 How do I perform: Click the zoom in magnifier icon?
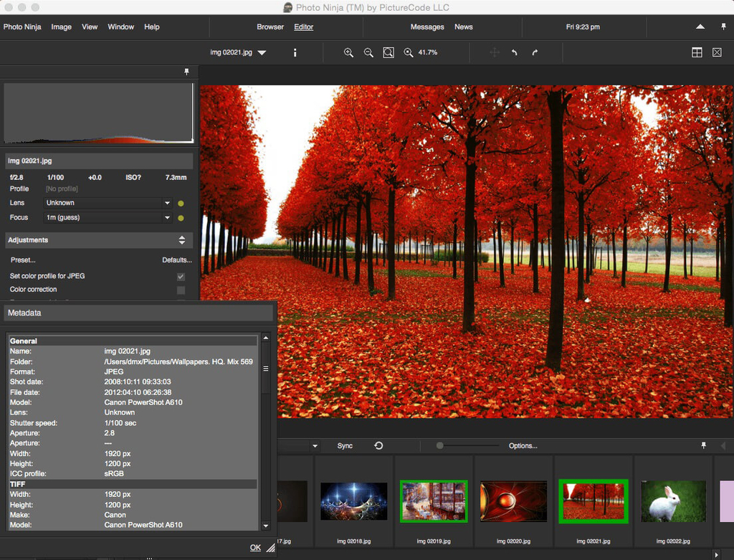pos(348,52)
